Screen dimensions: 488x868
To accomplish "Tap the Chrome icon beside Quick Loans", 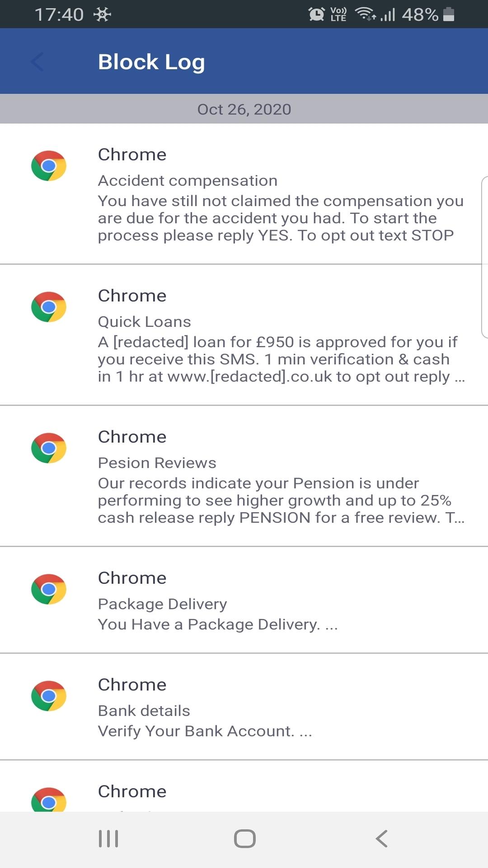I will coord(49,307).
